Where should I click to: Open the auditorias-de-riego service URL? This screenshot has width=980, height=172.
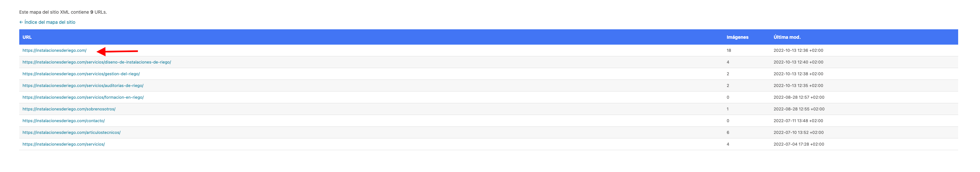coord(83,86)
